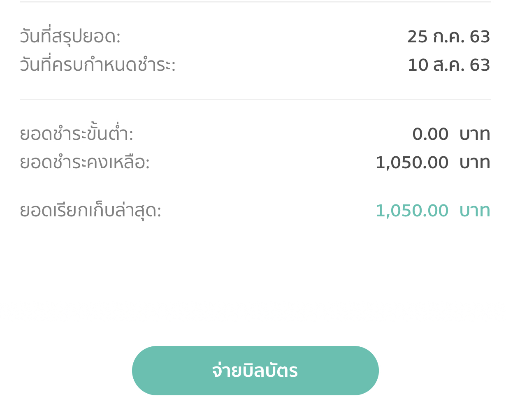Click บาท beside the dark 1,050.00 amount
Viewport: 506px width, 420px height.
[475, 162]
